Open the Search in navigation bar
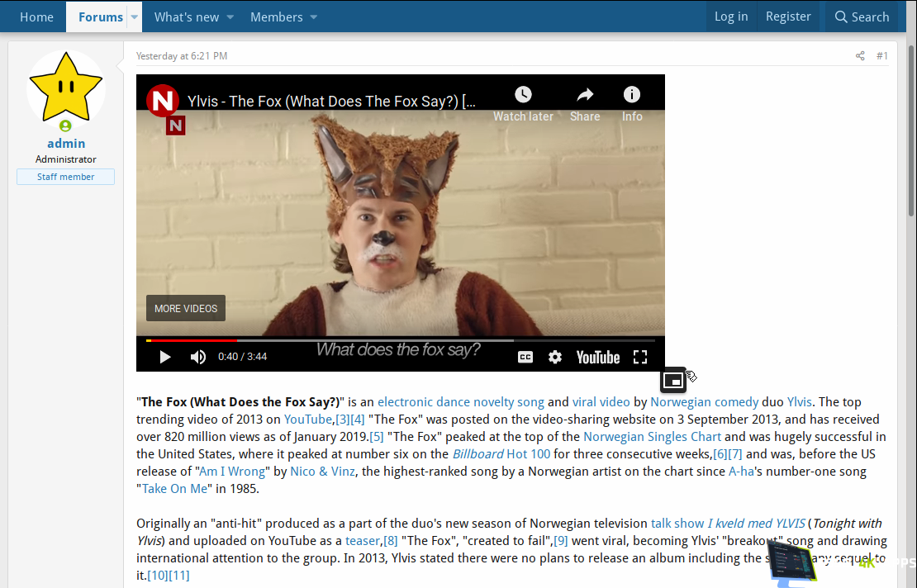The width and height of the screenshot is (917, 588). (862, 17)
